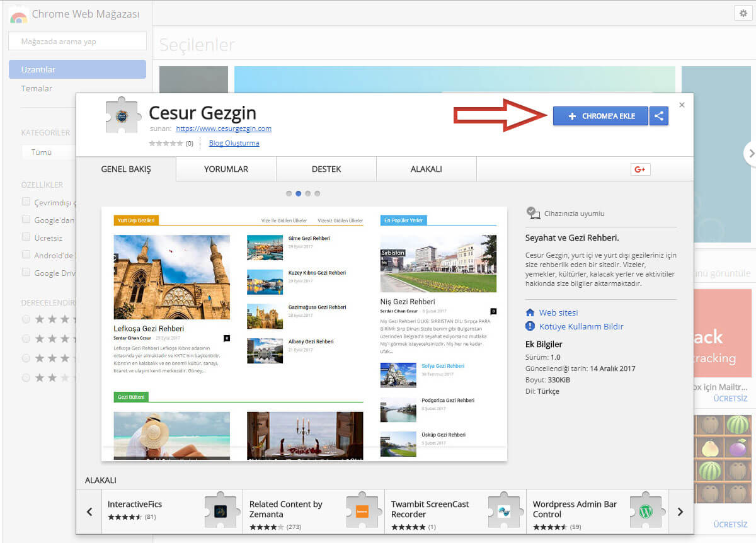Image resolution: width=756 pixels, height=543 pixels.
Task: Tick the Android'de checkbox
Action: 26,255
